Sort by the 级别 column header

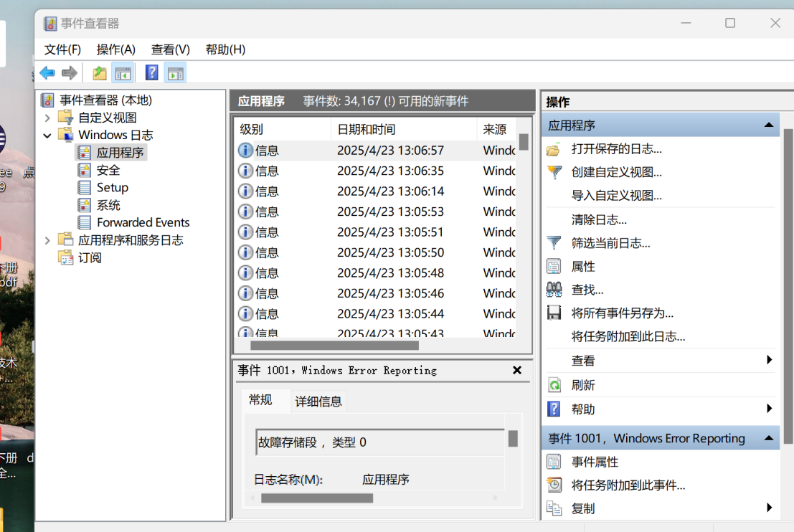pyautogui.click(x=282, y=130)
